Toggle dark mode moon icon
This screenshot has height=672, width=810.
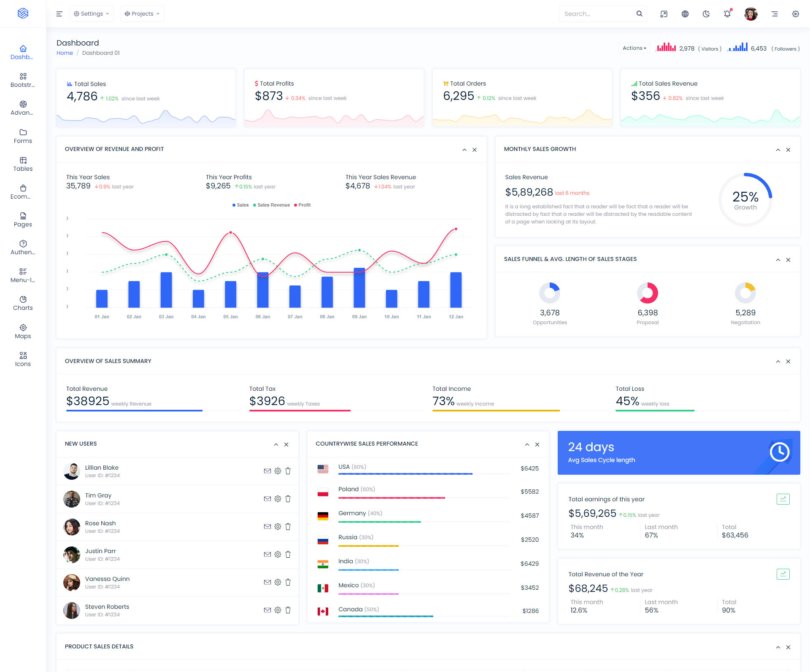pyautogui.click(x=706, y=14)
